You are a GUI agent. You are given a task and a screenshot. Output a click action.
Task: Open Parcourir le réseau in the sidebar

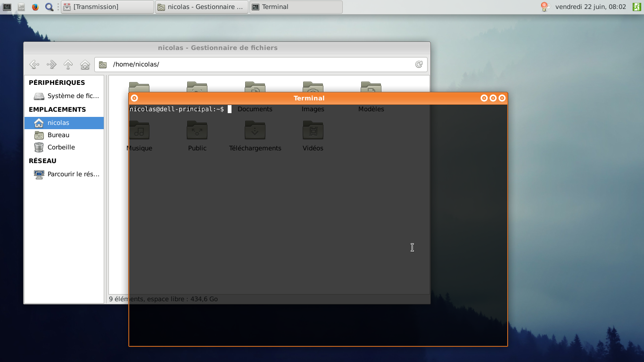pyautogui.click(x=64, y=174)
